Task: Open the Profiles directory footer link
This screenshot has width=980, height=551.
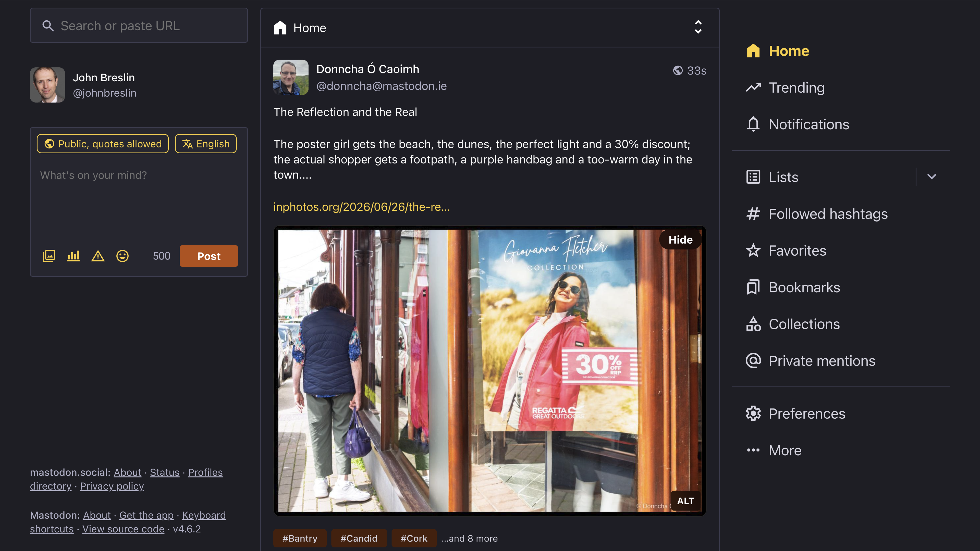Action: pos(205,472)
